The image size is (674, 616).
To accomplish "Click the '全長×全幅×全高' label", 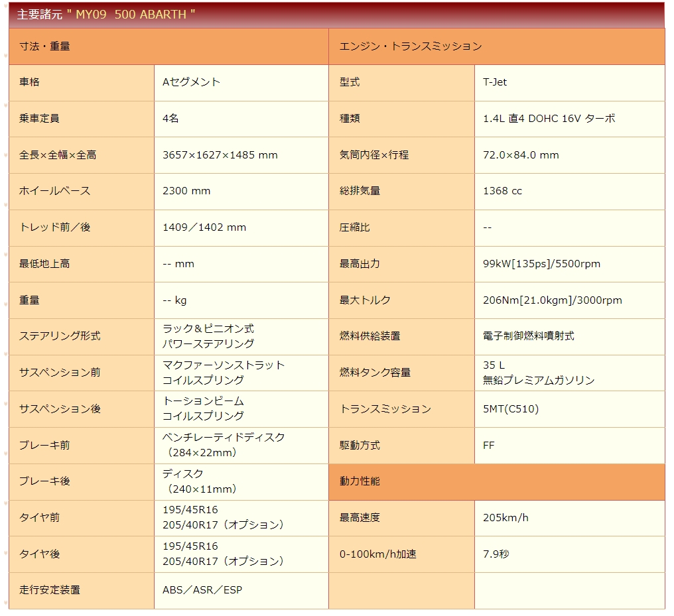I will click(58, 154).
